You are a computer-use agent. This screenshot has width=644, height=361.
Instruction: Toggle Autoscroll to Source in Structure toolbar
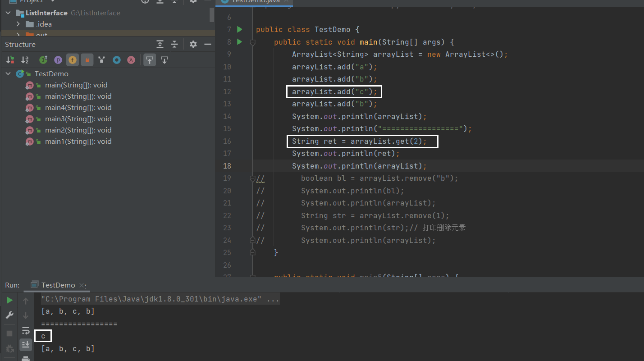[x=150, y=59]
